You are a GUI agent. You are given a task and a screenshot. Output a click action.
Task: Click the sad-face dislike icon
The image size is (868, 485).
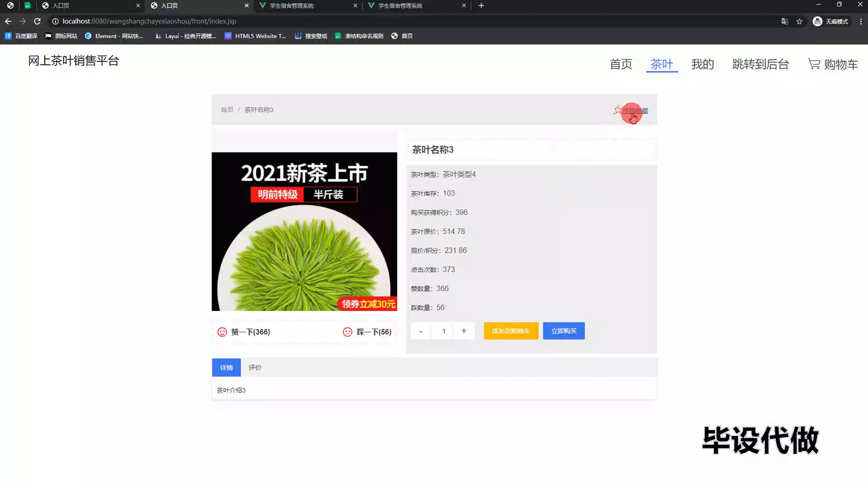click(x=347, y=332)
